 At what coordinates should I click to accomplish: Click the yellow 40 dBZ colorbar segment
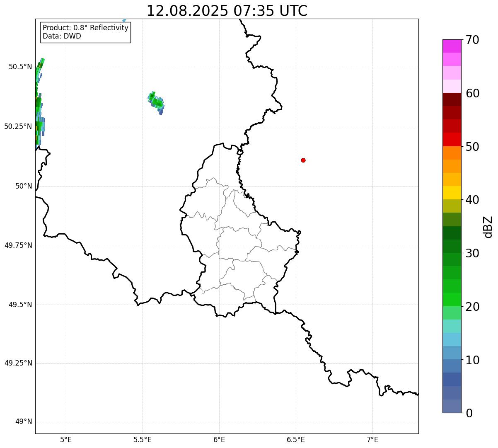pyautogui.click(x=452, y=193)
